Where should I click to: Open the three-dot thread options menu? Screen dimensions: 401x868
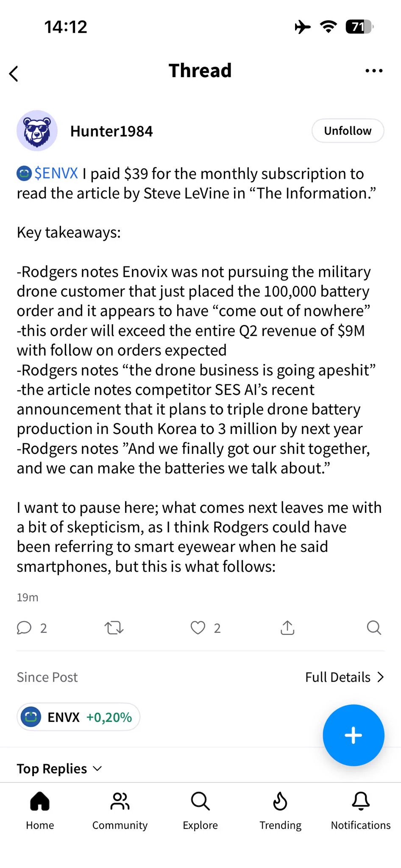click(x=374, y=71)
